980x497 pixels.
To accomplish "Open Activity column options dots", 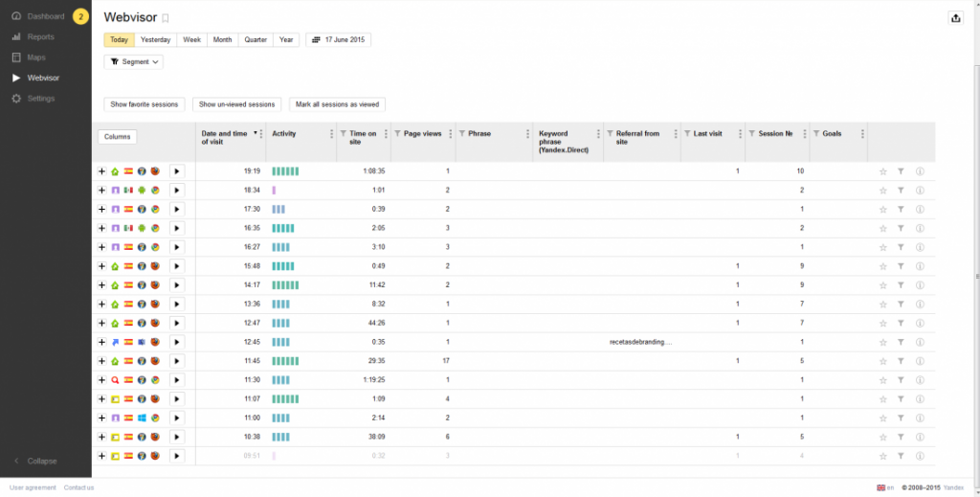I will (x=331, y=134).
